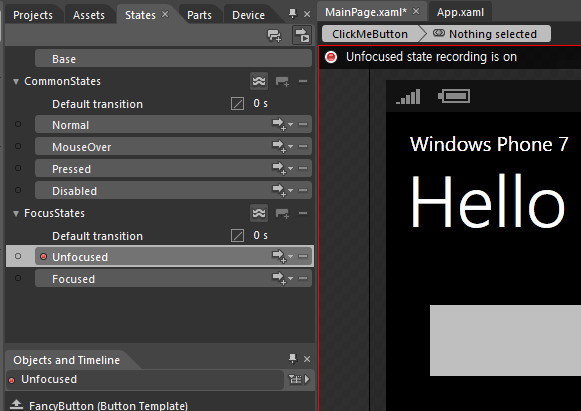Pin the Focused state
581x411 pixels.
pyautogui.click(x=18, y=278)
